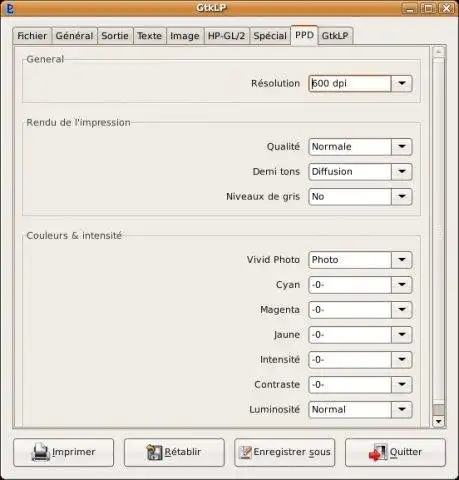
Task: Select the PPD tab
Action: point(304,35)
